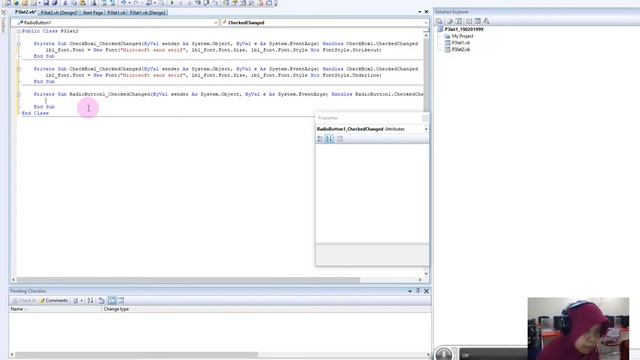The height and width of the screenshot is (360, 640).
Task: Open My Project in Solution Explorer
Action: coord(462,36)
